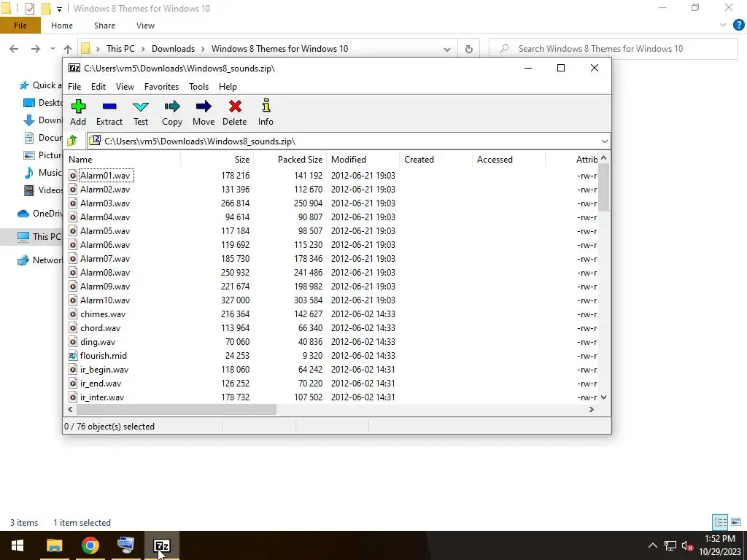The width and height of the screenshot is (747, 560).
Task: Switch to the Explorer Home tab
Action: [62, 26]
